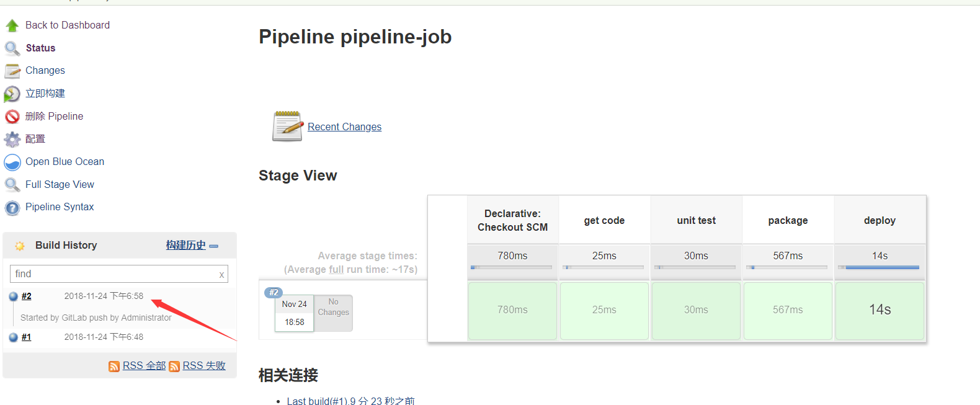Open build 2018-11-24 下午6:48 timestamp
This screenshot has height=405, width=980.
click(x=104, y=337)
